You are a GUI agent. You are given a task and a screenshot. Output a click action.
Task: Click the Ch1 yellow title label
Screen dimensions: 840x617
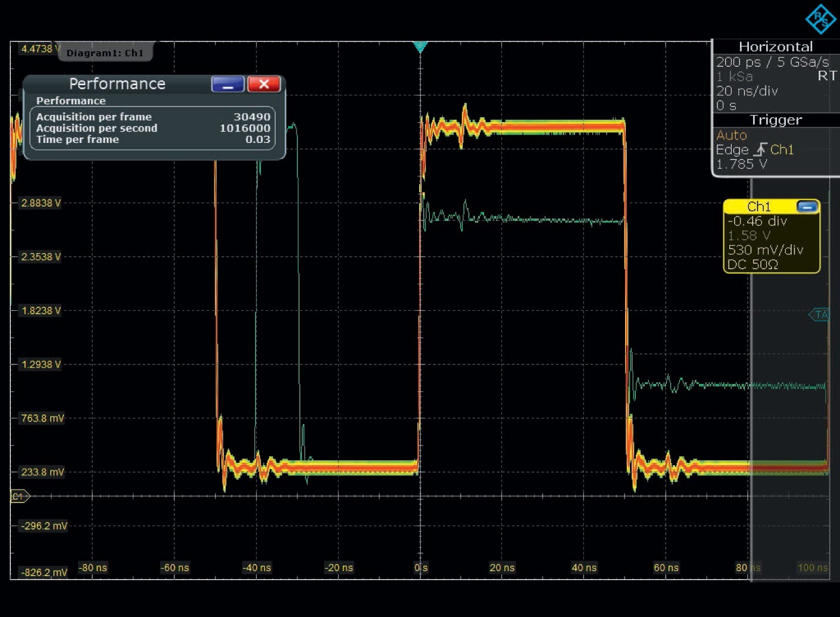click(x=758, y=207)
